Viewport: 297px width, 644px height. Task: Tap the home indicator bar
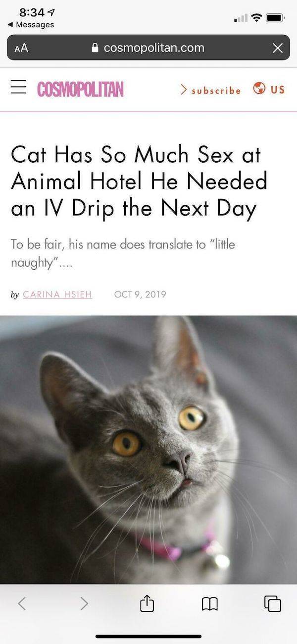(148, 636)
